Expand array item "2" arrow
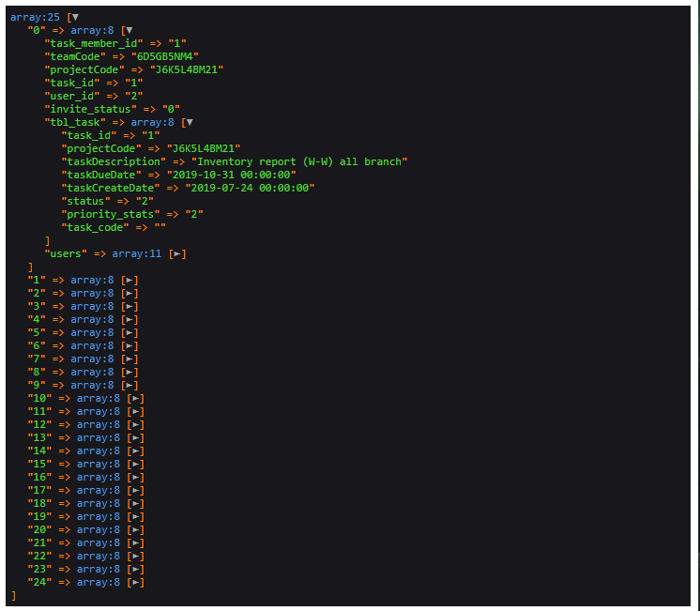This screenshot has height=611, width=700. tap(131, 293)
